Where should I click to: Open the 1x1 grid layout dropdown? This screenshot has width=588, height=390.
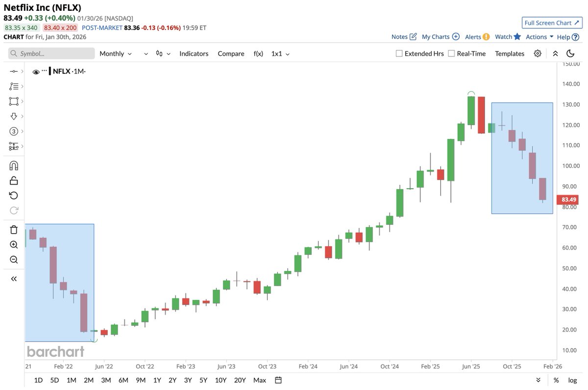point(280,53)
